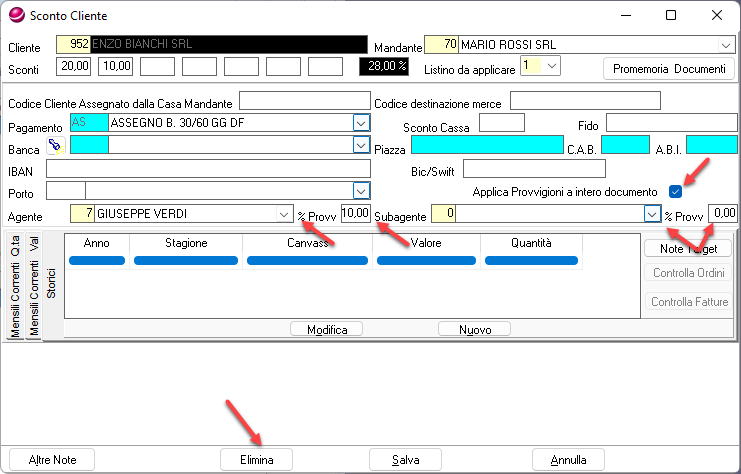Close the Sconto Cliente window
Screen dimensions: 741x474
tap(717, 15)
